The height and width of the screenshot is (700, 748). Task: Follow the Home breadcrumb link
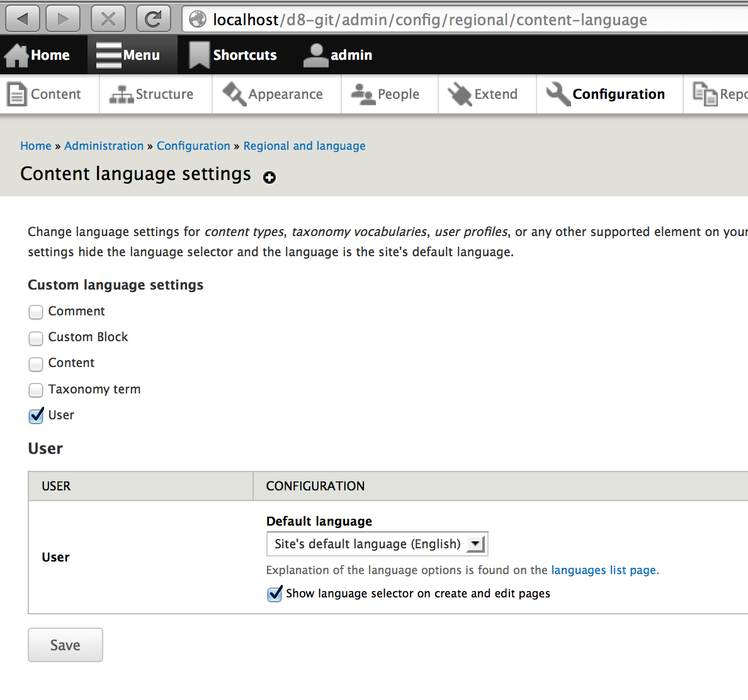click(36, 146)
